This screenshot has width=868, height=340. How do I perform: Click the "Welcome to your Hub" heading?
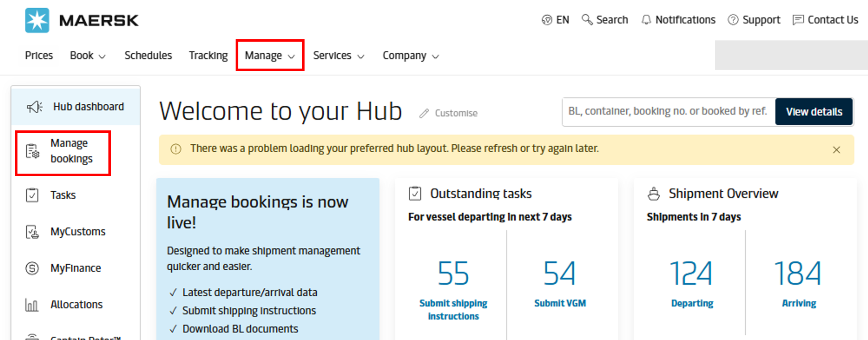[281, 111]
